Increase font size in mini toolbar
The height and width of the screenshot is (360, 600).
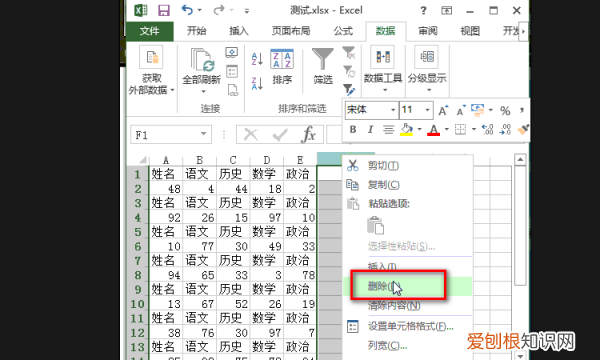pyautogui.click(x=443, y=111)
